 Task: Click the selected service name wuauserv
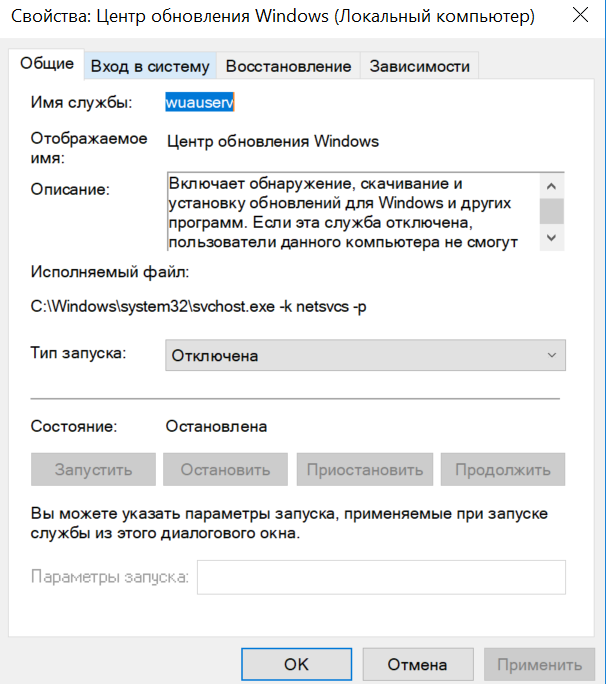click(200, 103)
